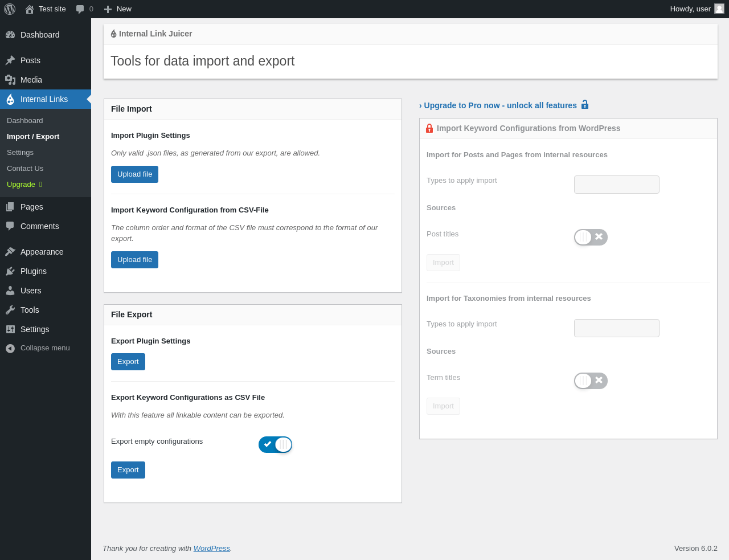The image size is (729, 560).
Task: Toggle the Post titles switch
Action: 591,237
